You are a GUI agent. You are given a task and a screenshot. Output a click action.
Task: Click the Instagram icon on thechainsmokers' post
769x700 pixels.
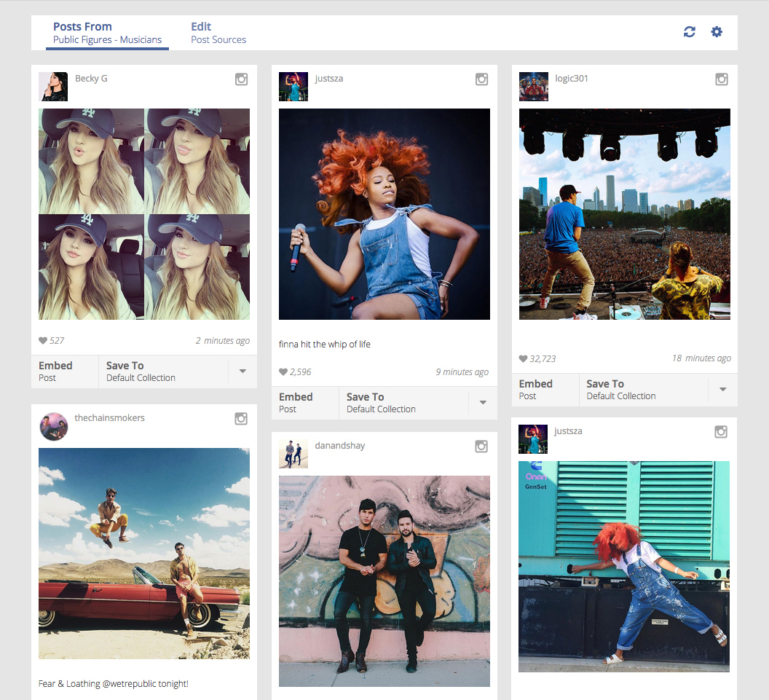(x=241, y=419)
